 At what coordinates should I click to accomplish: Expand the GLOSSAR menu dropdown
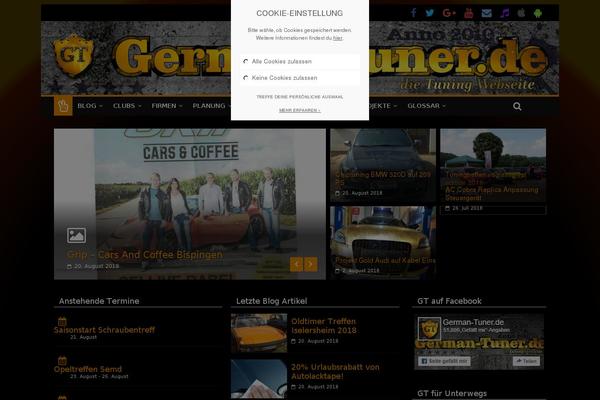coord(426,106)
